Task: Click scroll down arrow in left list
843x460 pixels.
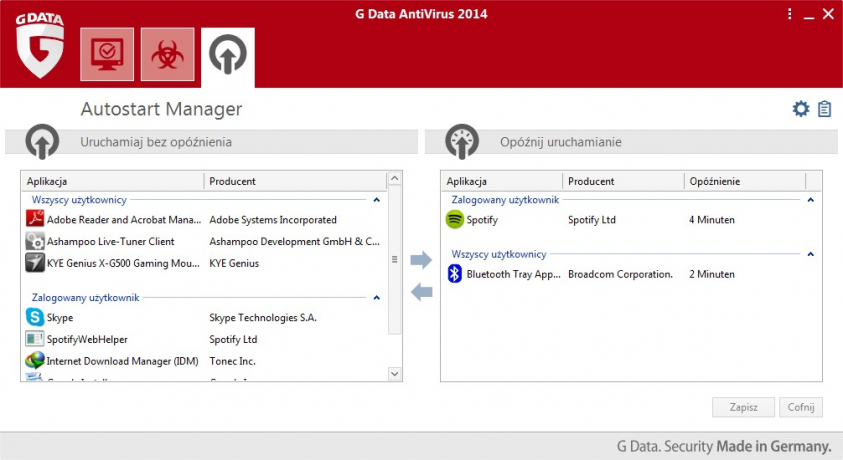Action: pos(395,373)
